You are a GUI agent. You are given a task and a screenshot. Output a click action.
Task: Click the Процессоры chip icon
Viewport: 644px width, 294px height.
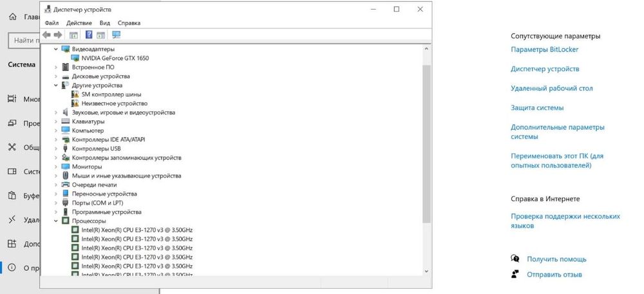(x=65, y=221)
